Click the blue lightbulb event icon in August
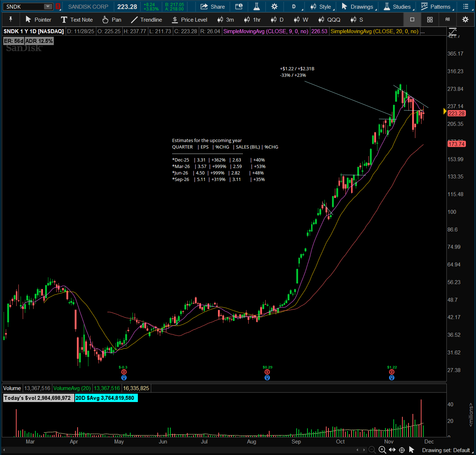Screen dimensions: 476x455 [267, 378]
